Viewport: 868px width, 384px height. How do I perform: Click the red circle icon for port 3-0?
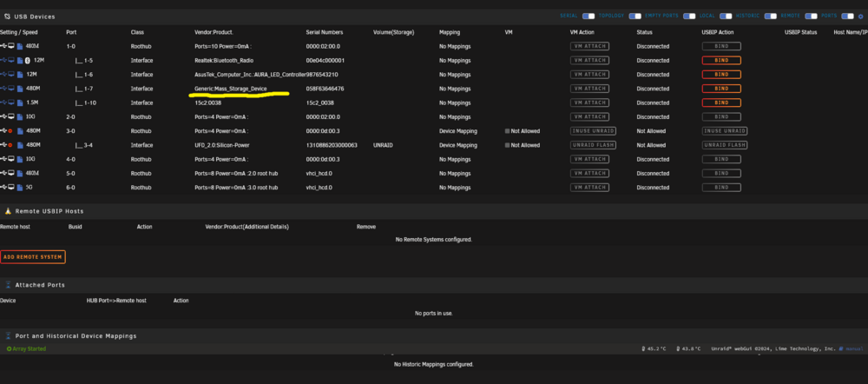[x=10, y=131]
